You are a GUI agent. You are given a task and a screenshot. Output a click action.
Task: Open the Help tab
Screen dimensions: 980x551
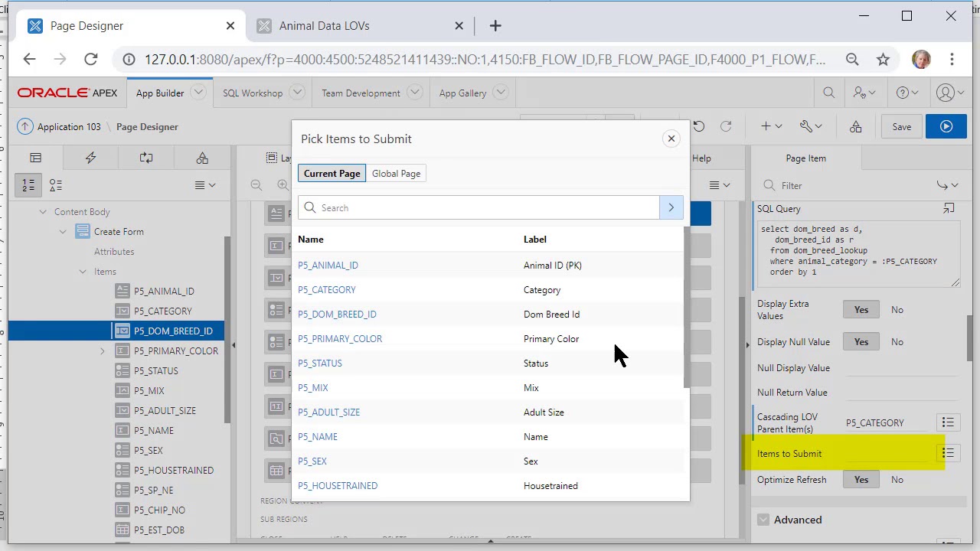[x=701, y=158]
